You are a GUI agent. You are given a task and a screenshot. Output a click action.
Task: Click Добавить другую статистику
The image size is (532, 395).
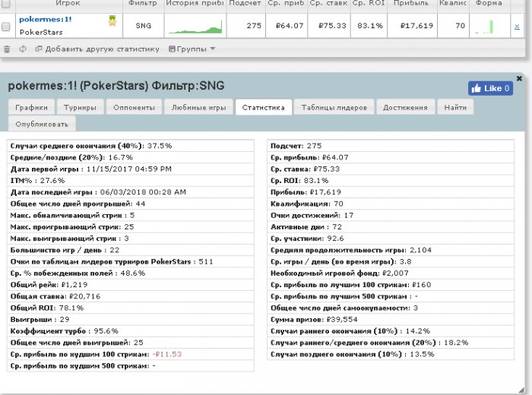coord(97,49)
